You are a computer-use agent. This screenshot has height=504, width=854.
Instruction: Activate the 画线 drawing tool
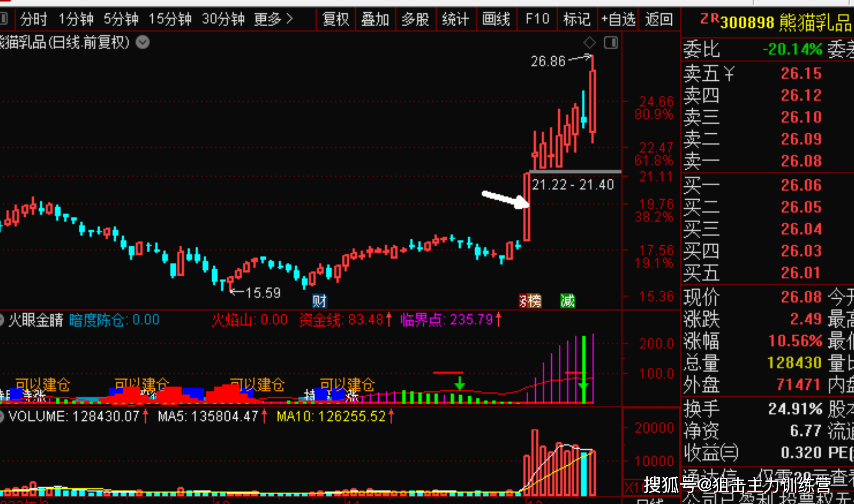point(496,19)
